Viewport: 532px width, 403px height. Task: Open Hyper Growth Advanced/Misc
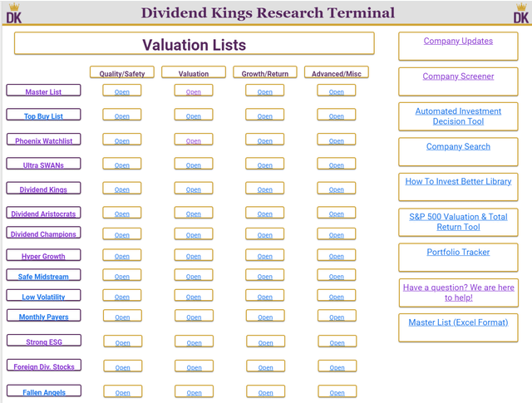(336, 255)
